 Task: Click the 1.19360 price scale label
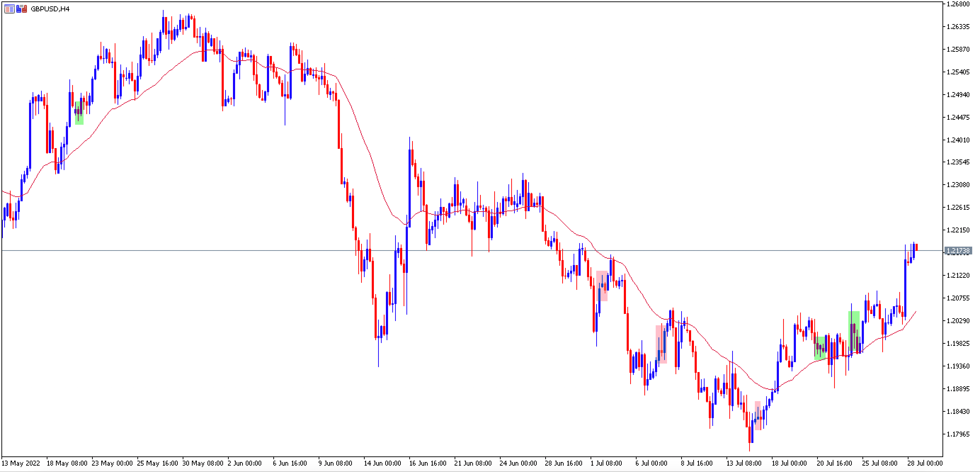[958, 366]
